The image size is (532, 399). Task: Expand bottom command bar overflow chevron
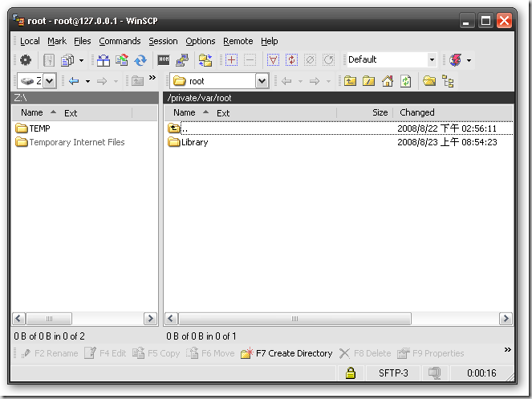tap(507, 349)
